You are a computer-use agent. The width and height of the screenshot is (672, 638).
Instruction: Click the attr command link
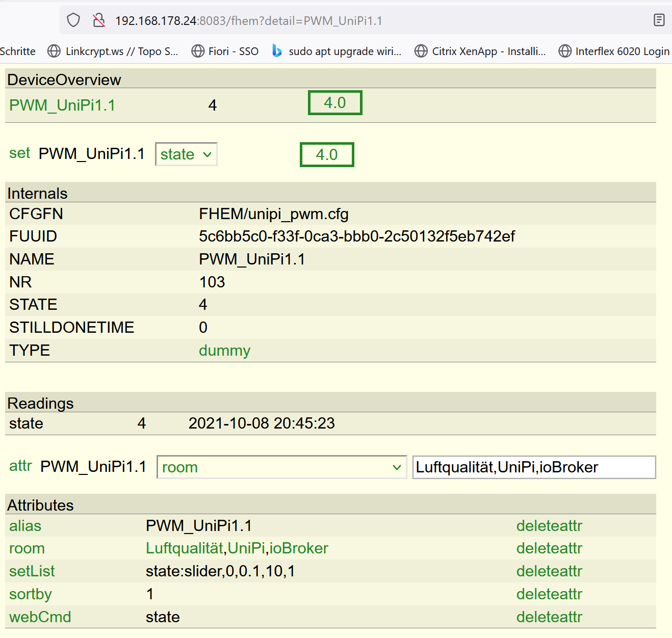tap(20, 466)
